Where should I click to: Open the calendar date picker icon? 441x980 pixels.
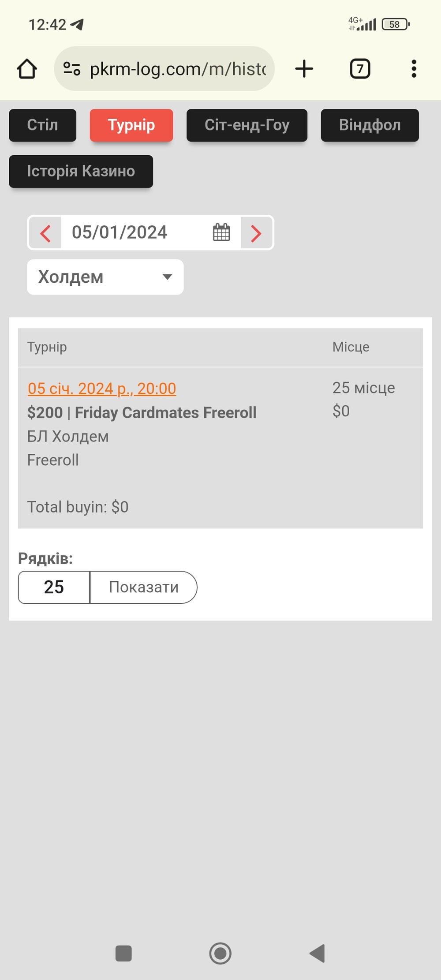[221, 232]
